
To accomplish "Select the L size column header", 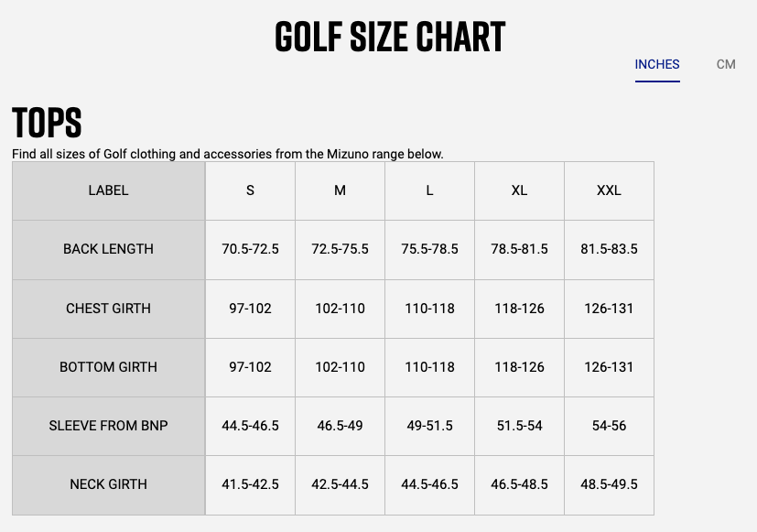I will [429, 190].
